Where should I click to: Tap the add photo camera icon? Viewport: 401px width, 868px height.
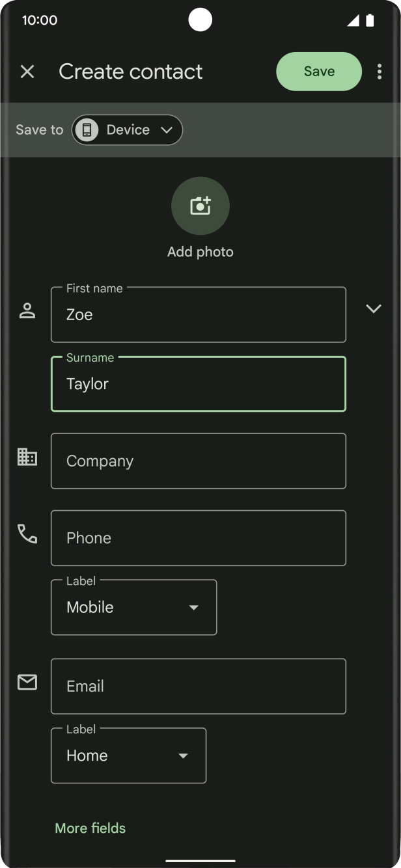point(200,206)
